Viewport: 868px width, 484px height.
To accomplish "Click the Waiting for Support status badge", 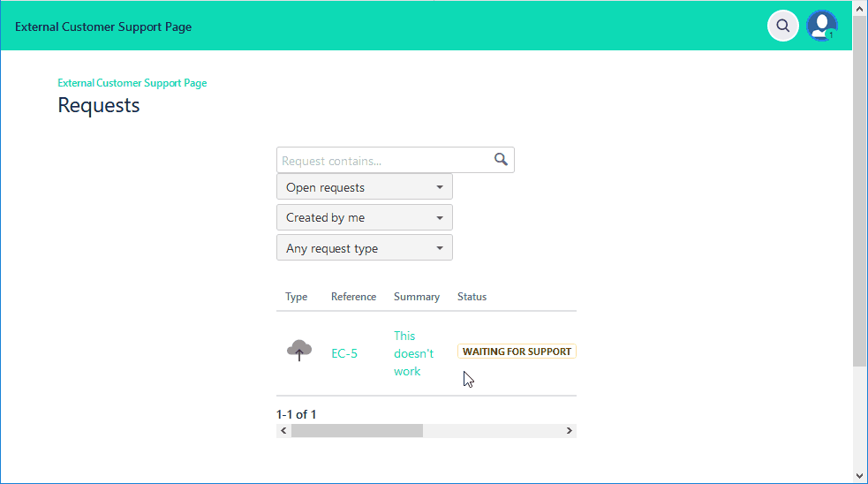I will tap(517, 352).
